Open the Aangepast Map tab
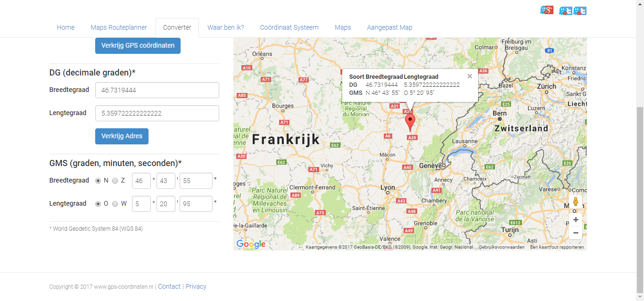 (389, 27)
